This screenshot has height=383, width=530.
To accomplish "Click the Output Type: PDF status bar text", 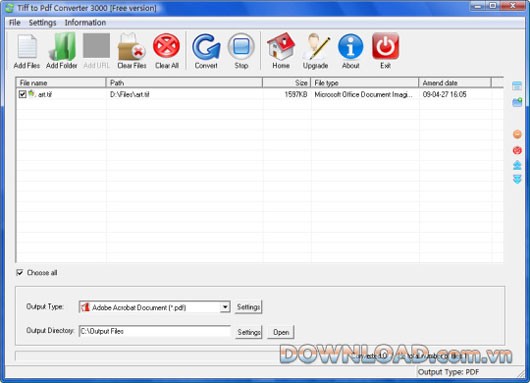I will coord(449,372).
